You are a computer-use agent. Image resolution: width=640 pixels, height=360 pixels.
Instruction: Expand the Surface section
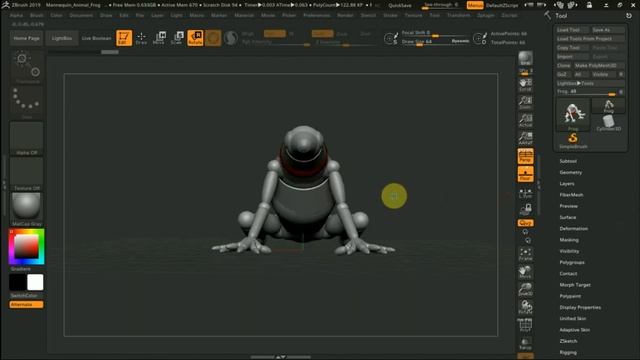(568, 217)
